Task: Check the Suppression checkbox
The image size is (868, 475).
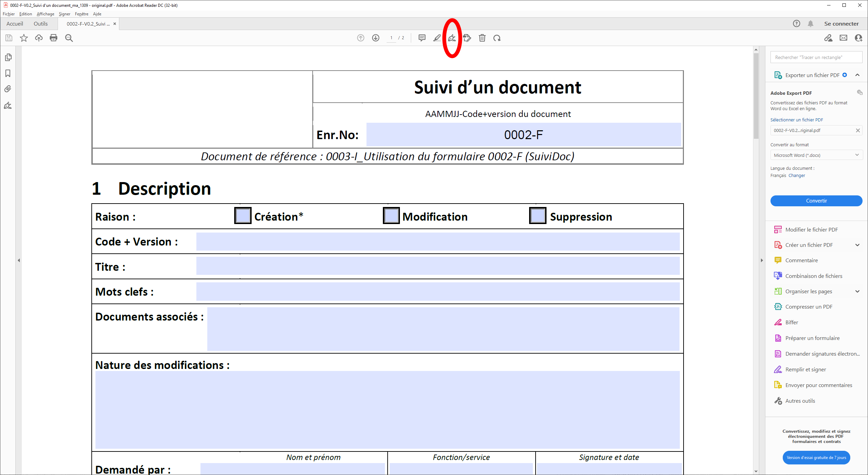Action: (x=538, y=216)
